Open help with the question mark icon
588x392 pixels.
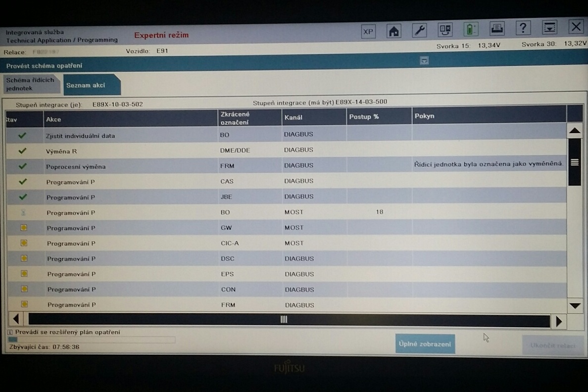523,28
